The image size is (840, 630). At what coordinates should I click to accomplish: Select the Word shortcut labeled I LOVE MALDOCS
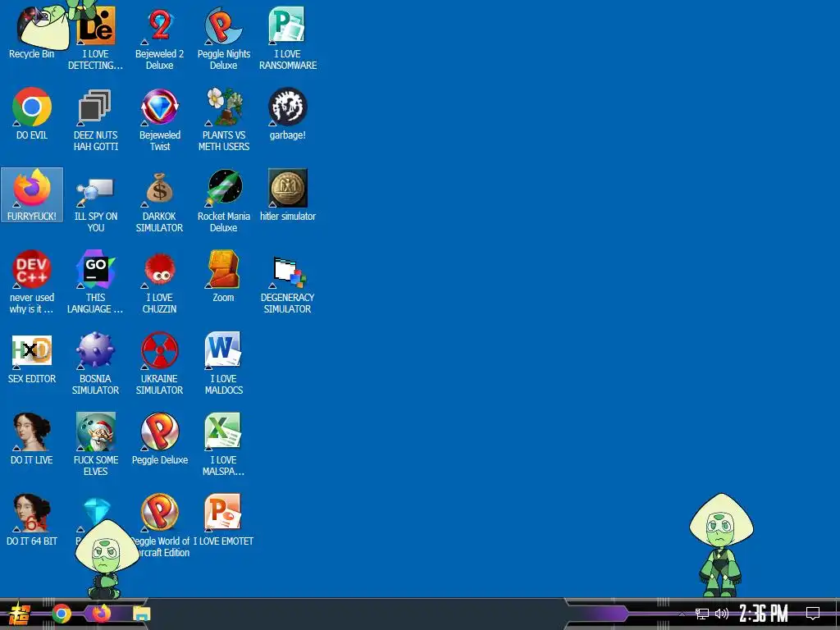pos(223,363)
